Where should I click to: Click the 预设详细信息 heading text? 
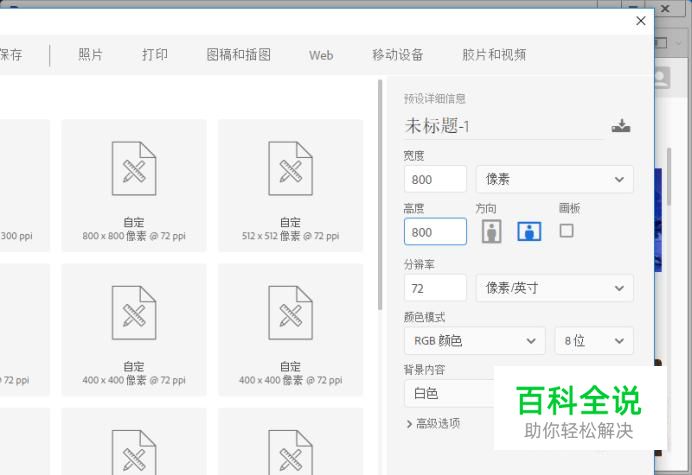(435, 98)
